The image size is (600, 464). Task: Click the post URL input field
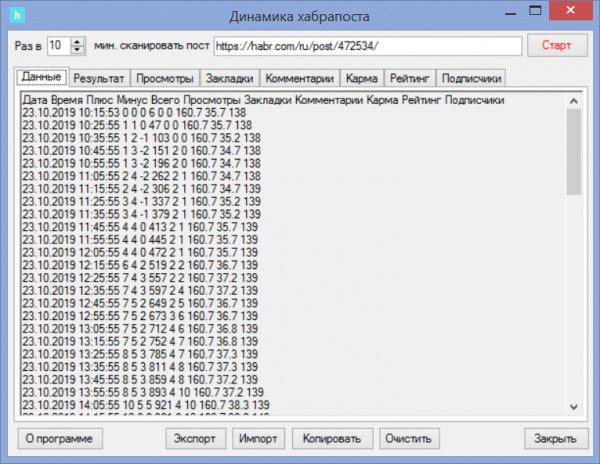coord(365,46)
